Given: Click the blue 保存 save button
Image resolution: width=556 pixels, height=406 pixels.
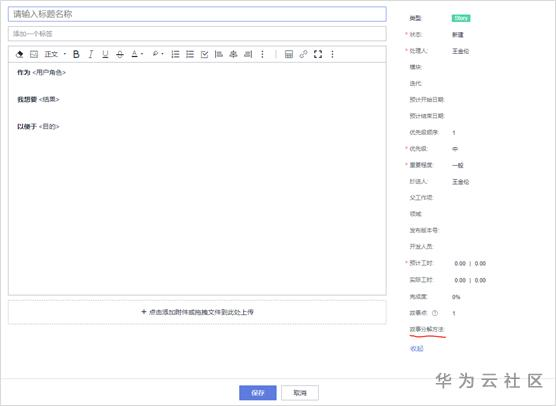Looking at the screenshot, I should point(258,393).
